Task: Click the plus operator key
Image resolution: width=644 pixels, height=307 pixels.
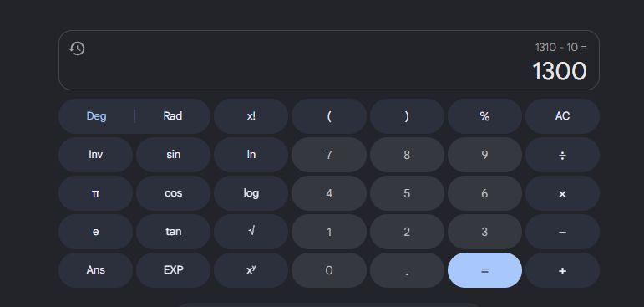Action: [562, 270]
